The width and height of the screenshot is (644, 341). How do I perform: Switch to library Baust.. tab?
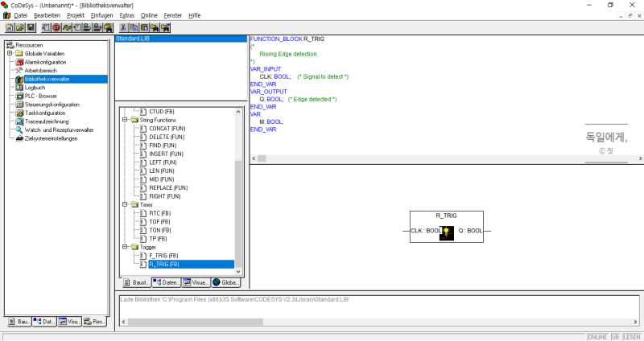click(137, 283)
